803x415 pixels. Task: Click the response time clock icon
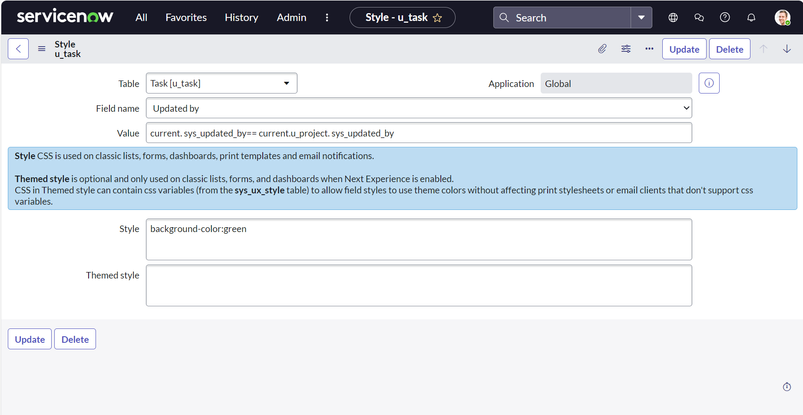coord(787,387)
